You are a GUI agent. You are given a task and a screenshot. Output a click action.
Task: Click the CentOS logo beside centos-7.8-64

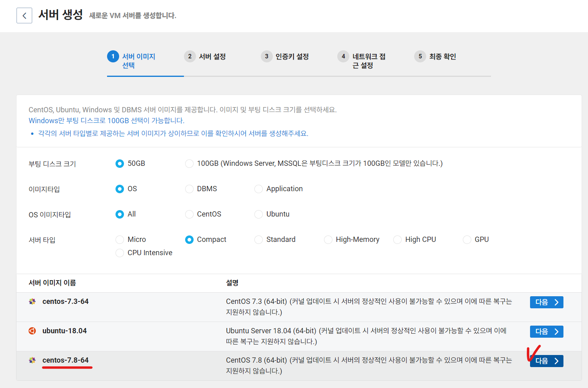33,360
